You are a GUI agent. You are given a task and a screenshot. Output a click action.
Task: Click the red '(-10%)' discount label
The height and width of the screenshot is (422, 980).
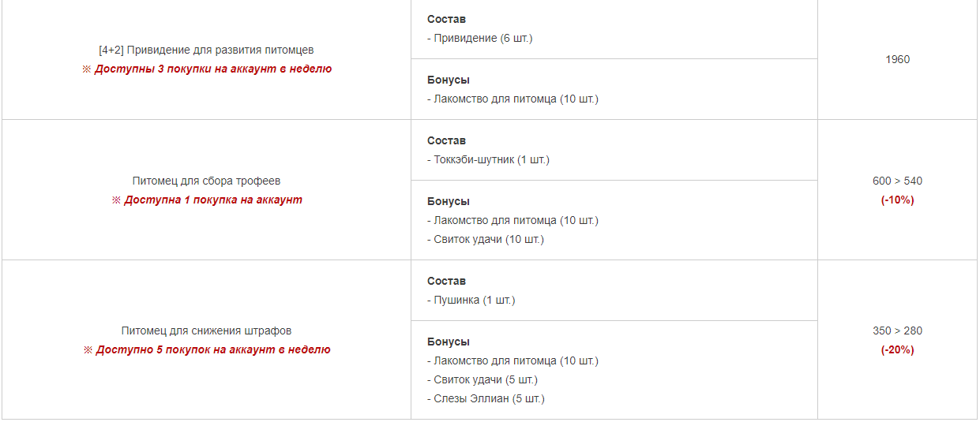[x=897, y=200]
